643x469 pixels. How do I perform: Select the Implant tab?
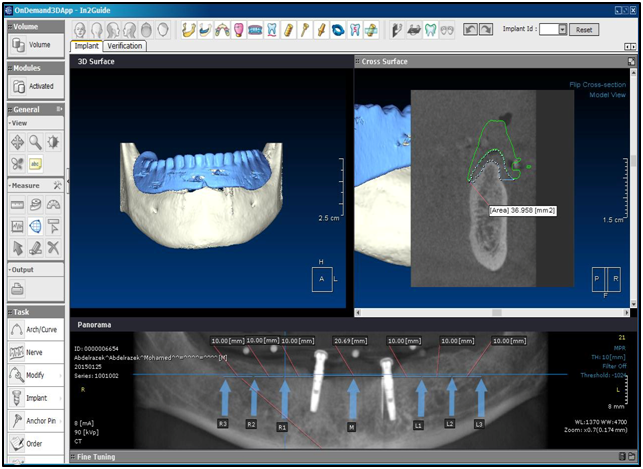[86, 46]
